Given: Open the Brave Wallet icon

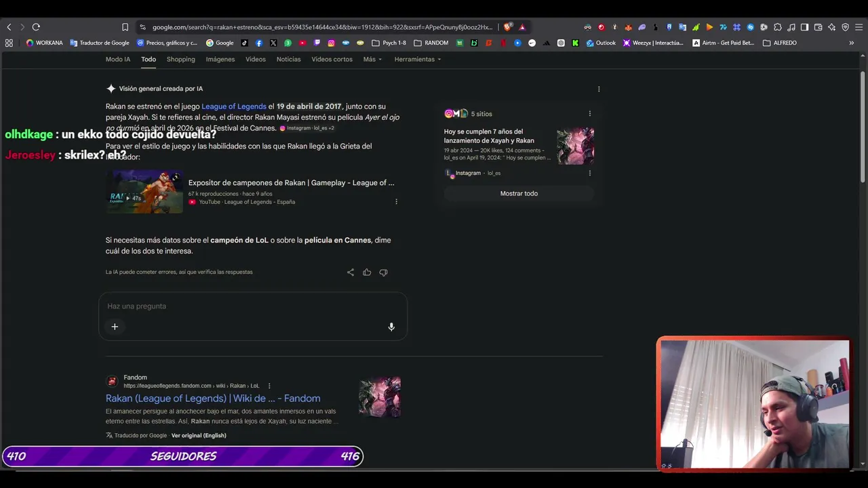Looking at the screenshot, I should click(x=818, y=27).
